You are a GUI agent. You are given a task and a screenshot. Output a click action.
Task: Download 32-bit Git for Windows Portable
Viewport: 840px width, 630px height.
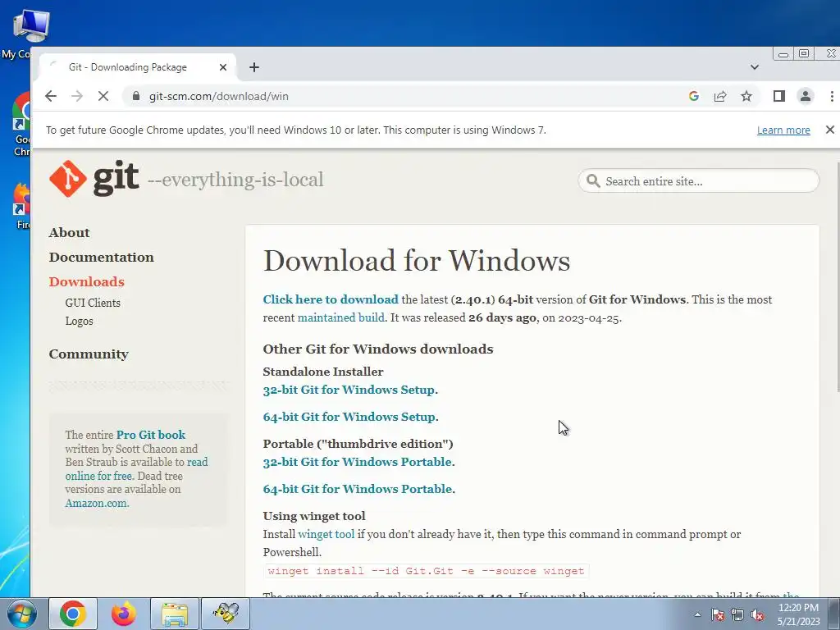358,462
